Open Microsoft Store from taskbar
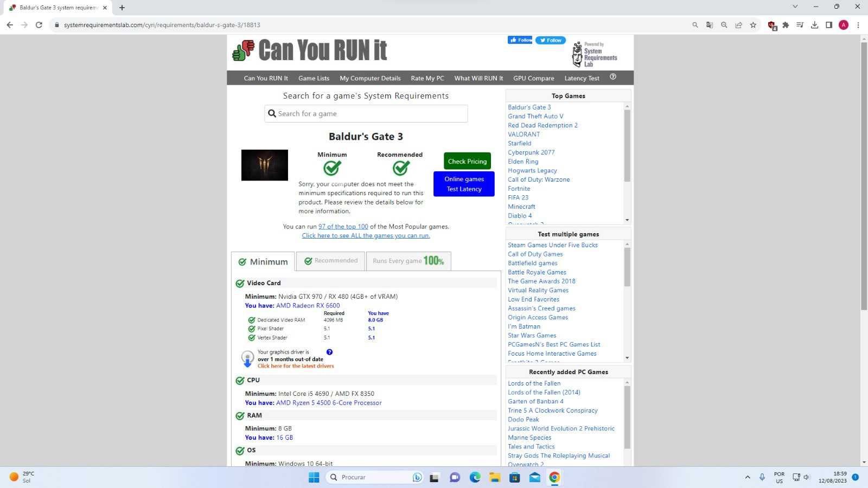Screen dimensions: 868x488 click(514, 477)
